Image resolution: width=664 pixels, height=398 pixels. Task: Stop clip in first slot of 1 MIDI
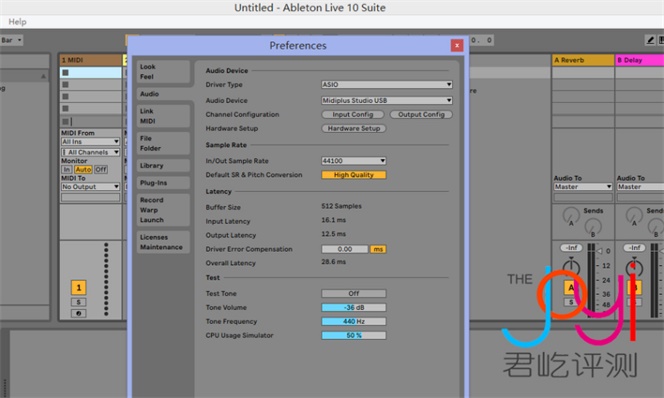[x=65, y=73]
